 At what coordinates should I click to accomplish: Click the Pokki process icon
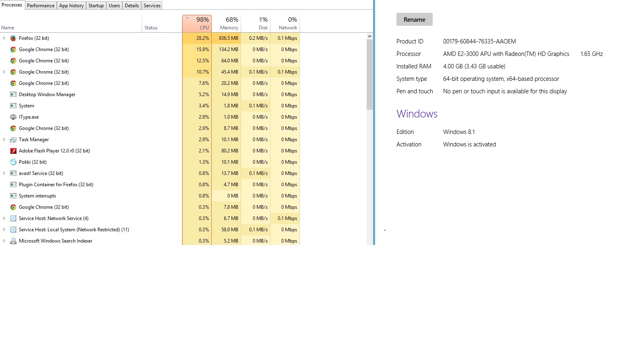13,162
